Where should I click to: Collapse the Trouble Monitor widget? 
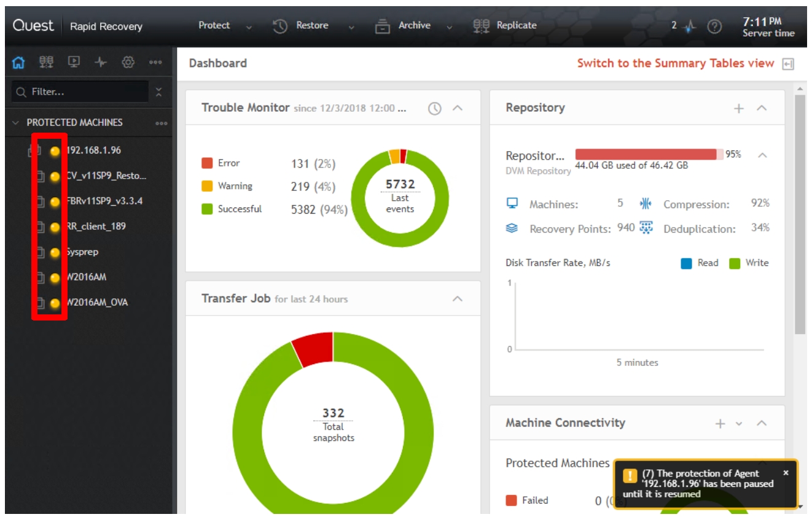pos(457,108)
